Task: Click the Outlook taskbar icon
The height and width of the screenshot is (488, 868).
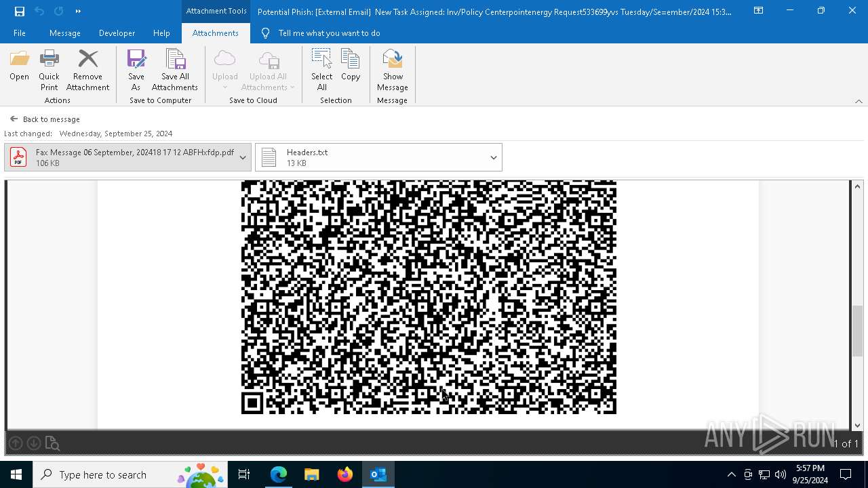Action: (x=378, y=474)
